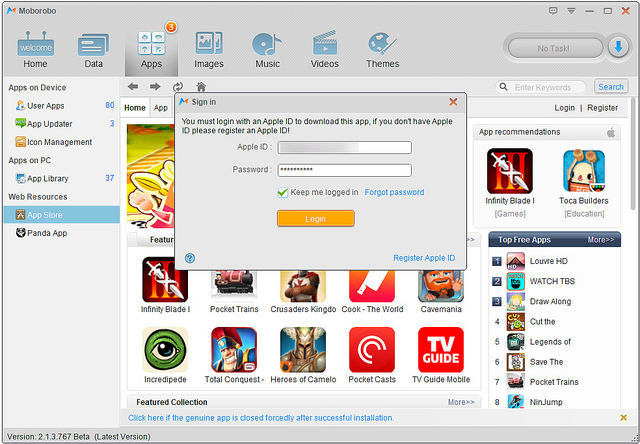Open Icon Management in sidebar
This screenshot has width=640, height=444.
pos(61,142)
